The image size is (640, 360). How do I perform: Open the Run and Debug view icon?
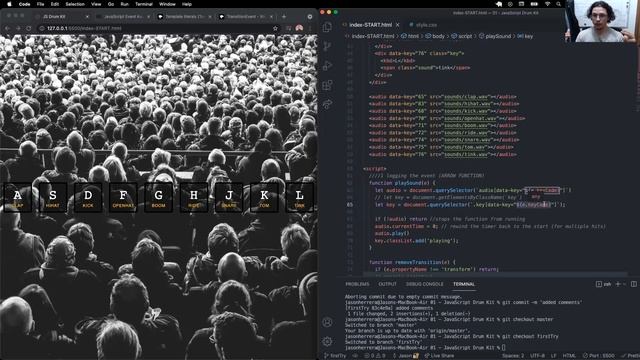[327, 66]
